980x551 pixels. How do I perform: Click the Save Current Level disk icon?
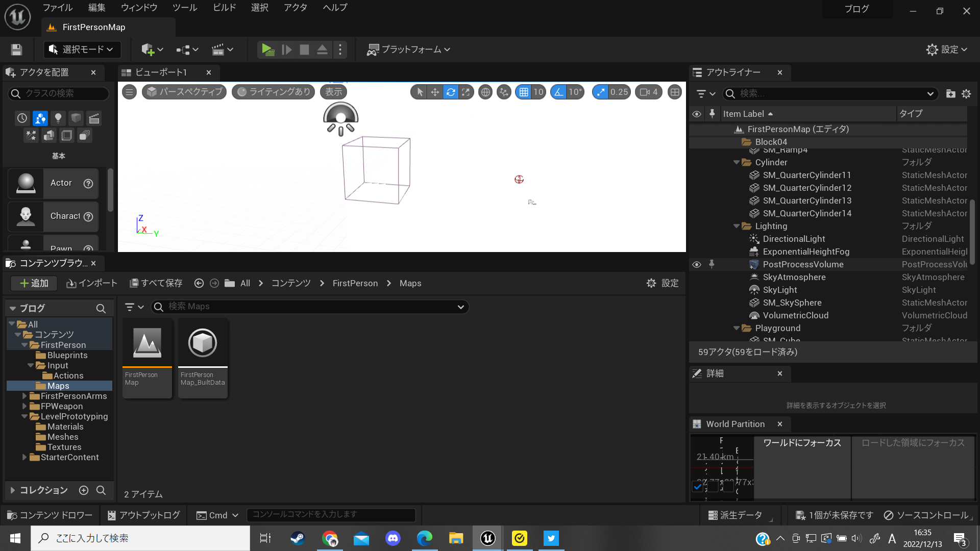(16, 49)
